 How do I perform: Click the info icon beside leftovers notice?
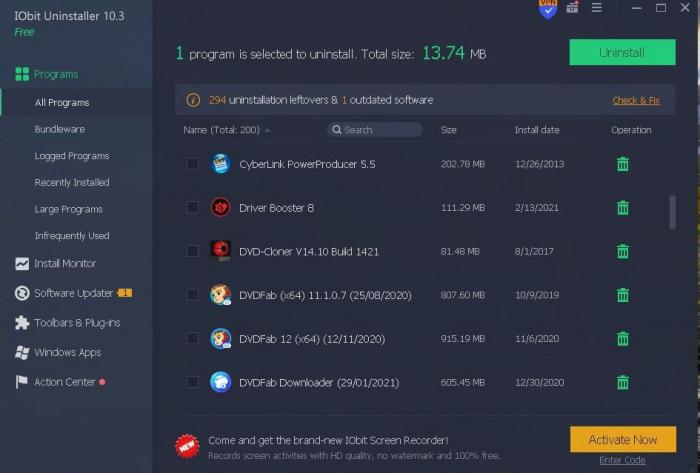coord(193,100)
